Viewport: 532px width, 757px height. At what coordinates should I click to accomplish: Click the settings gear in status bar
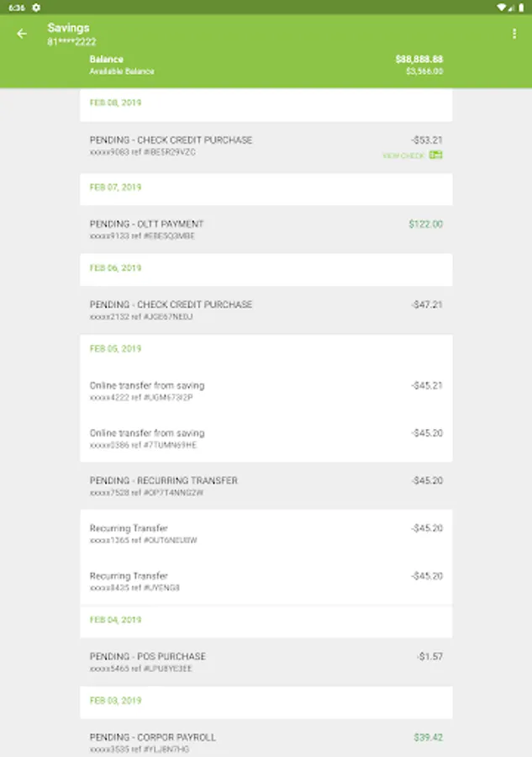pos(36,7)
